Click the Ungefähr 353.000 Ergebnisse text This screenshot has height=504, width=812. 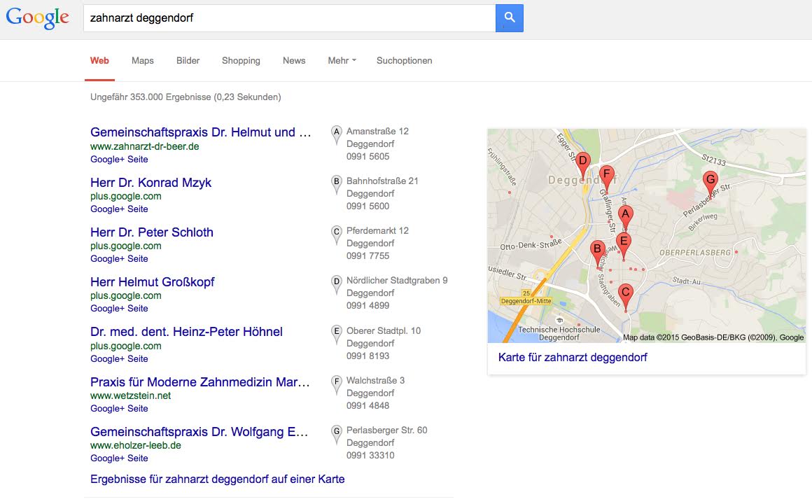(x=185, y=97)
